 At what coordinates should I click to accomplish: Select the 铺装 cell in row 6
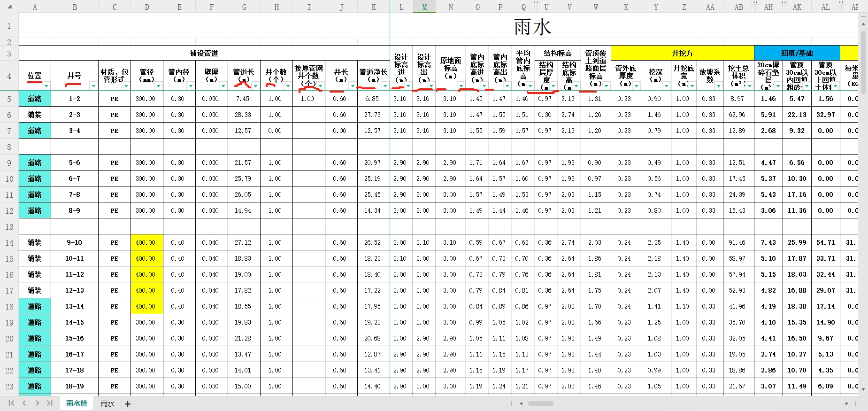(x=35, y=115)
